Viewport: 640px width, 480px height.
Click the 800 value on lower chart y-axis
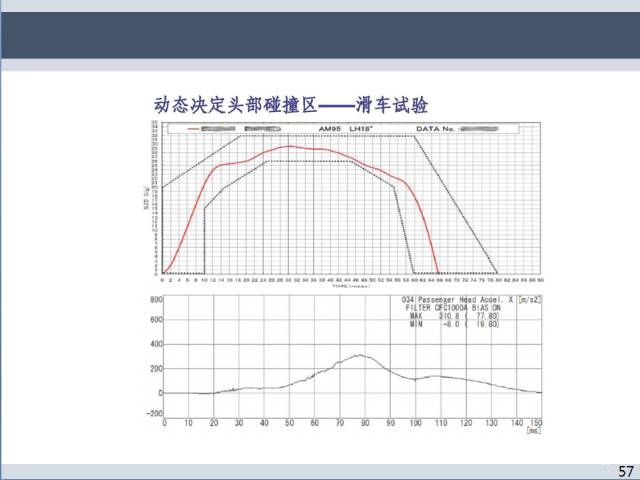point(156,300)
